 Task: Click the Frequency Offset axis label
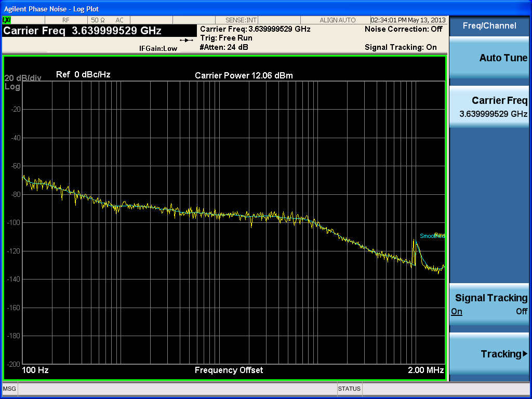coord(229,370)
